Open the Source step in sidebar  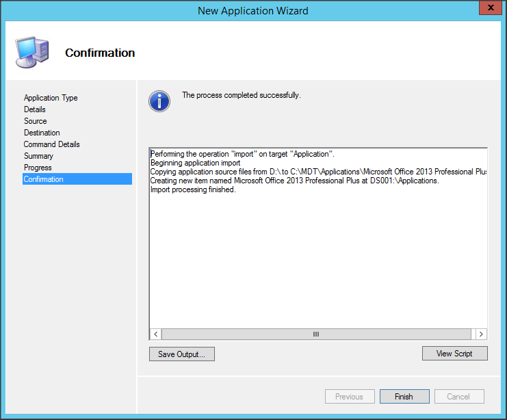click(36, 121)
